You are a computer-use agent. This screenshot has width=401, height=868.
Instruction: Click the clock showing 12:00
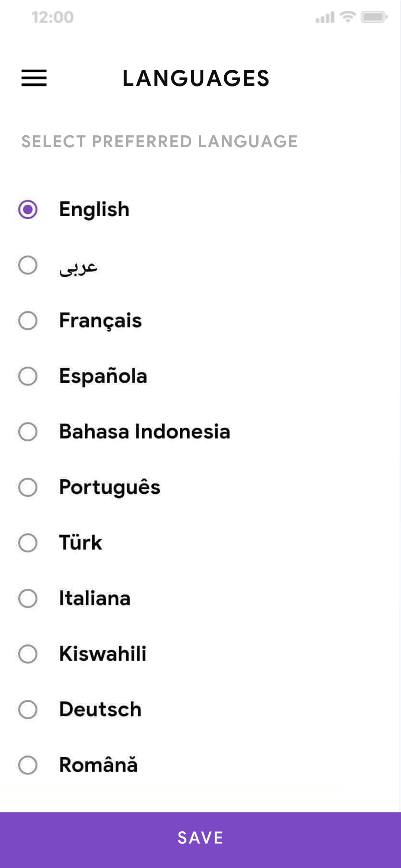(x=52, y=17)
